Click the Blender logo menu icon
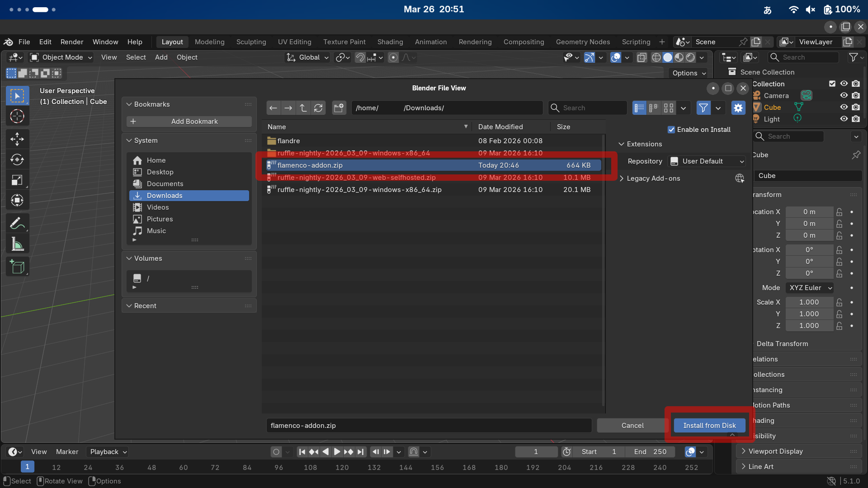868x488 pixels. point(8,42)
